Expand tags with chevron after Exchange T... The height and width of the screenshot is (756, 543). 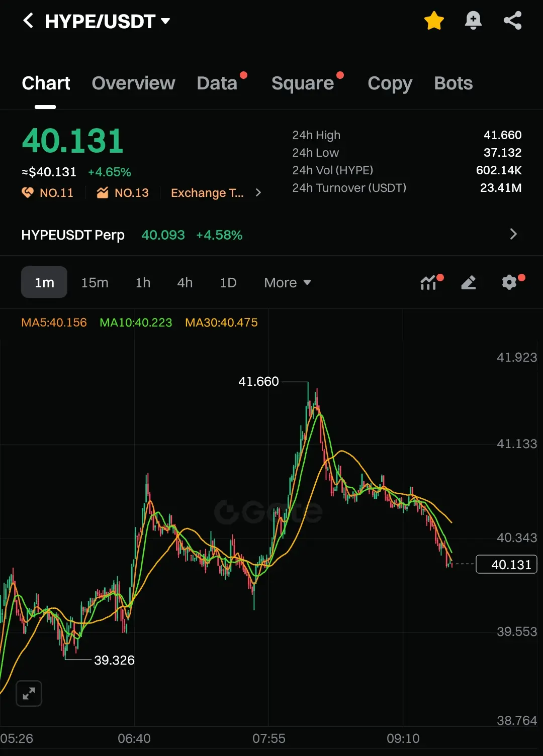point(258,192)
